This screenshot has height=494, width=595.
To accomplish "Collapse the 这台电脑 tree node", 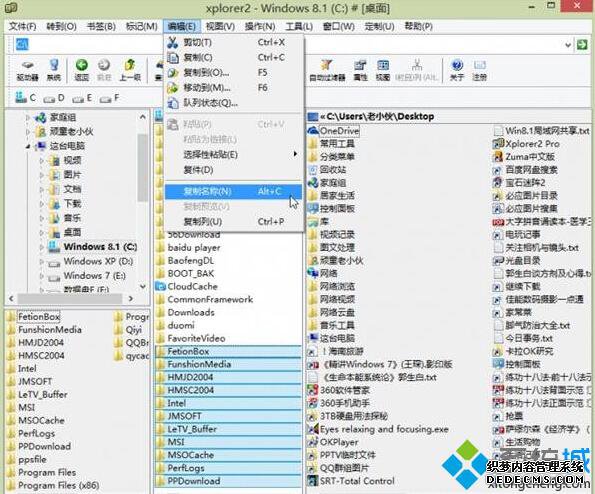I will pyautogui.click(x=27, y=146).
